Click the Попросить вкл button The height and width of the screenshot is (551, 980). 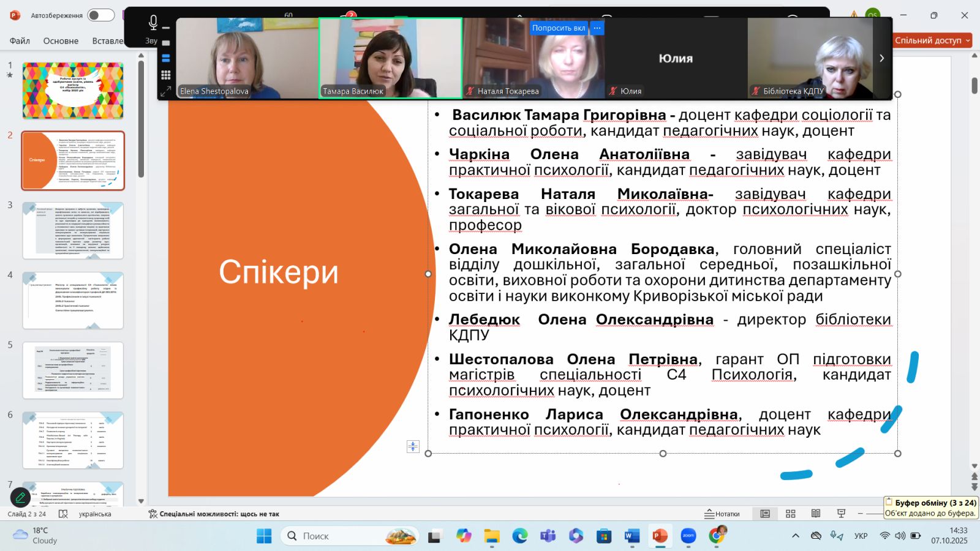(x=558, y=28)
